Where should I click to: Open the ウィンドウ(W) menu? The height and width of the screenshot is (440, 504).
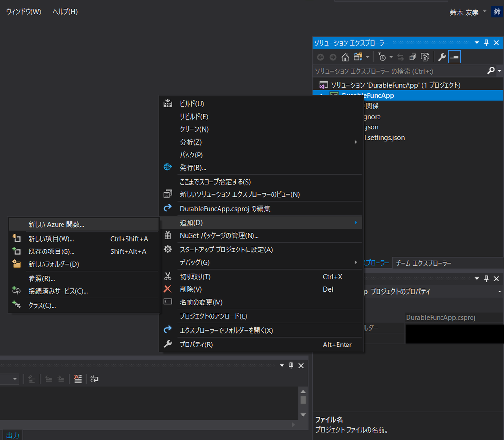click(24, 12)
